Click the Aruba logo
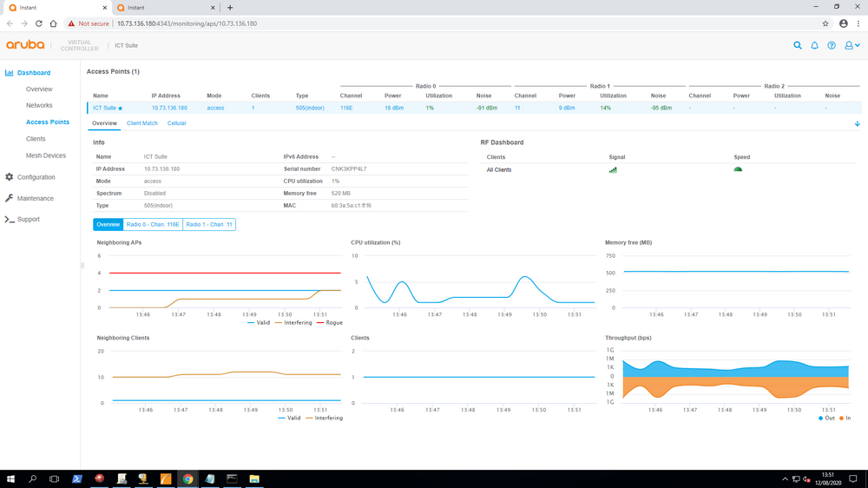The width and height of the screenshot is (868, 488). 25,45
